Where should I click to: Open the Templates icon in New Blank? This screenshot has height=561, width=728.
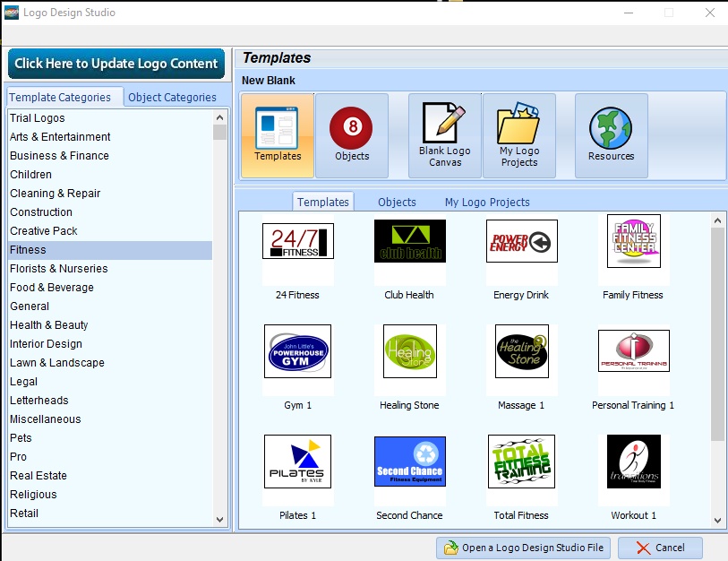click(x=278, y=135)
